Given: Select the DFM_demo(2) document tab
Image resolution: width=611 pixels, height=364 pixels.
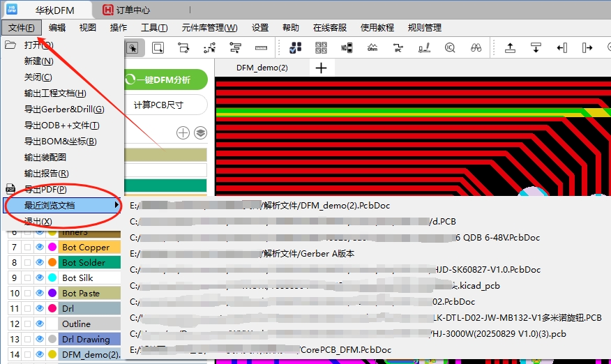Looking at the screenshot, I should (262, 68).
